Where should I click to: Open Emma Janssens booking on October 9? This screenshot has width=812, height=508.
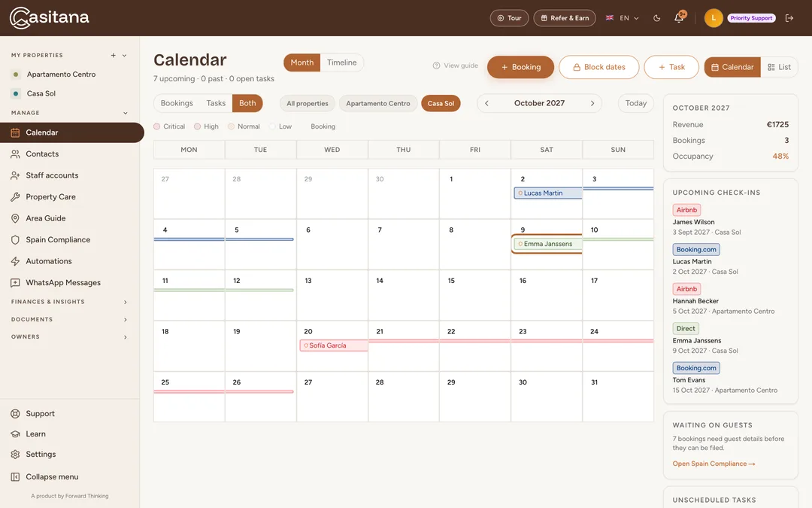click(x=547, y=244)
